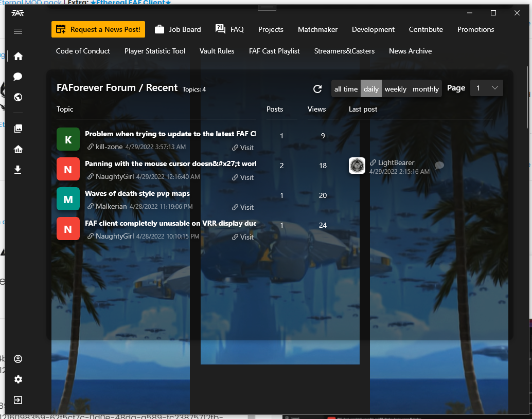This screenshot has width=532, height=419.
Task: Visit the kill-zone update problem topic
Action: tap(243, 148)
